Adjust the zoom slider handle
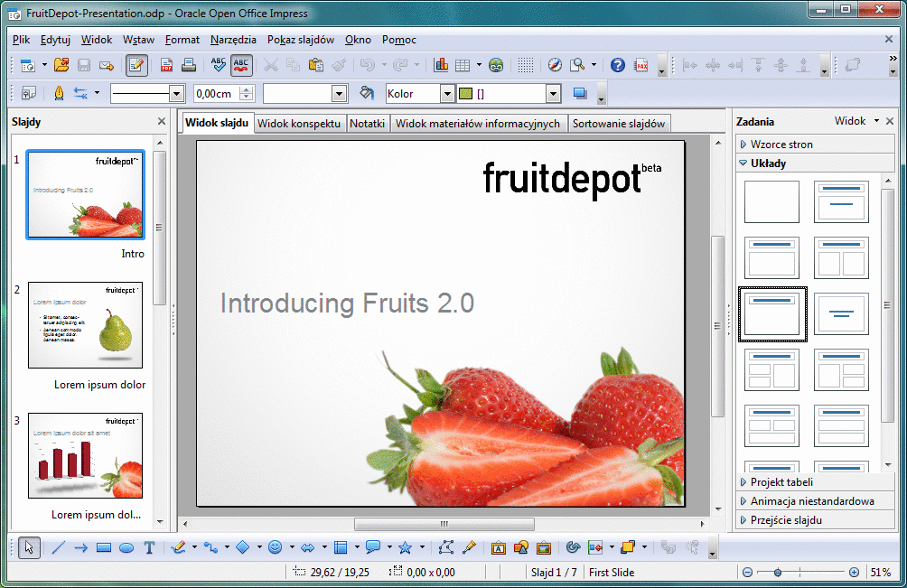The image size is (907, 588). pos(778,573)
